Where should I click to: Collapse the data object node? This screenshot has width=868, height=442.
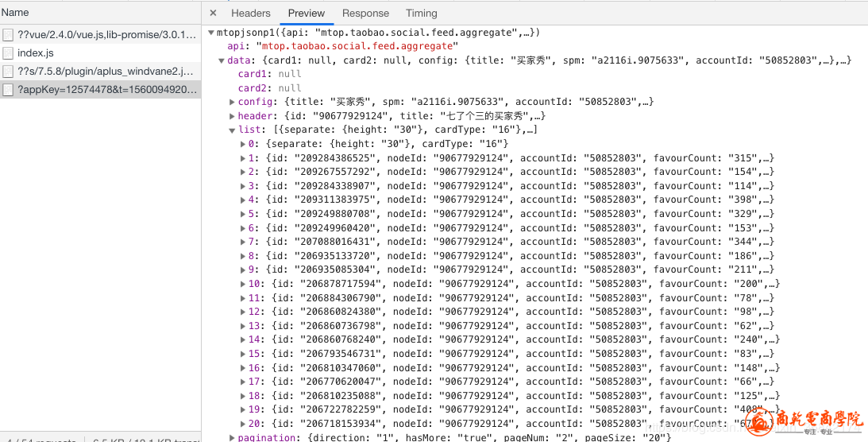click(222, 60)
